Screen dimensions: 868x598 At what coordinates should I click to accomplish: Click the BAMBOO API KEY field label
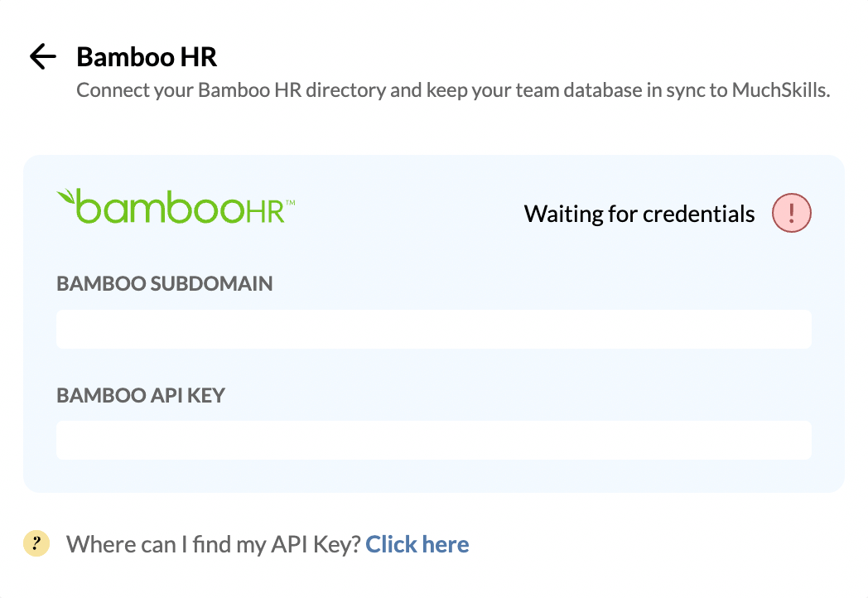(x=141, y=395)
